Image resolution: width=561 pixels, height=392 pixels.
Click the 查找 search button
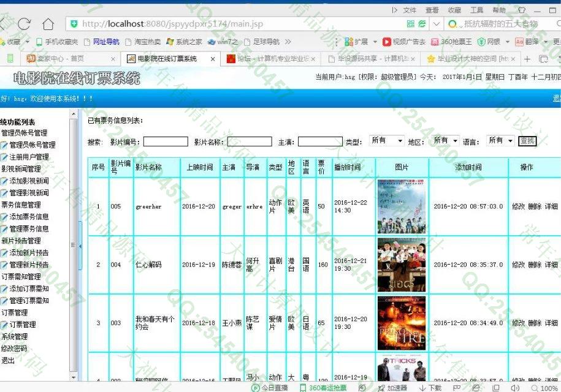527,141
